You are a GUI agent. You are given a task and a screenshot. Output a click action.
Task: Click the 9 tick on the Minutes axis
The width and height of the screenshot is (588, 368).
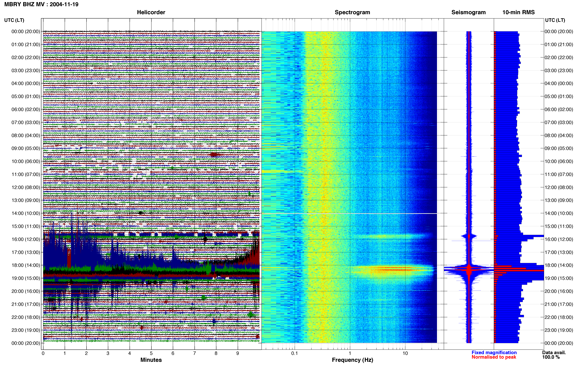(x=238, y=353)
